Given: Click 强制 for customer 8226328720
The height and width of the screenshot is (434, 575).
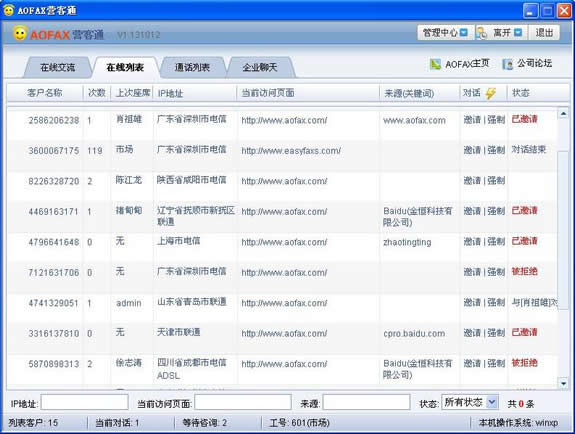Looking at the screenshot, I should click(496, 180).
